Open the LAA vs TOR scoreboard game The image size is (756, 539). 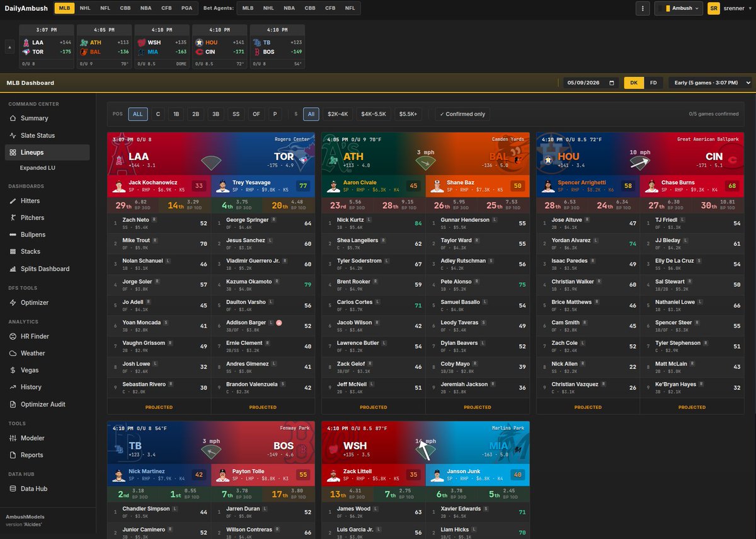(x=47, y=47)
